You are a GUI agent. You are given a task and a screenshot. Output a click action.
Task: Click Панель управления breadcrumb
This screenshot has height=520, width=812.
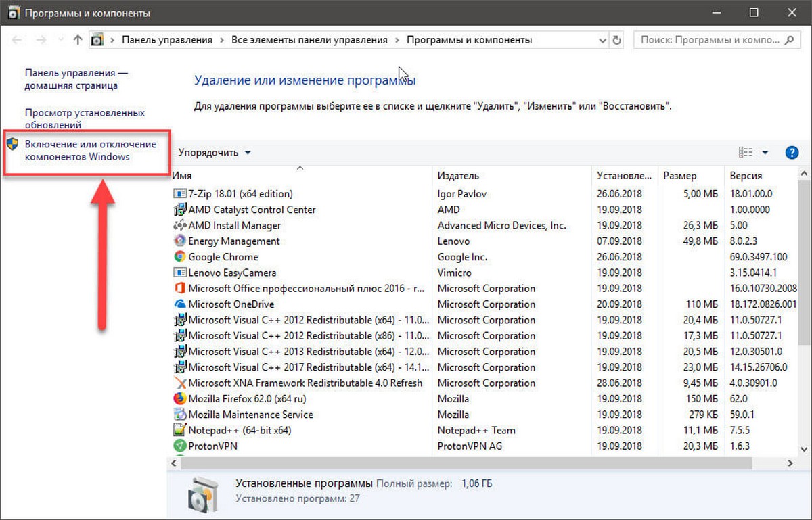167,40
